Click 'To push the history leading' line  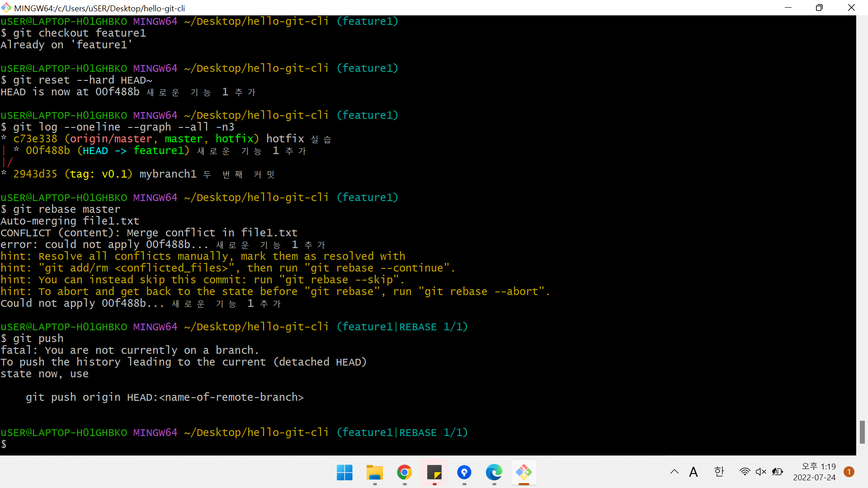click(x=184, y=362)
